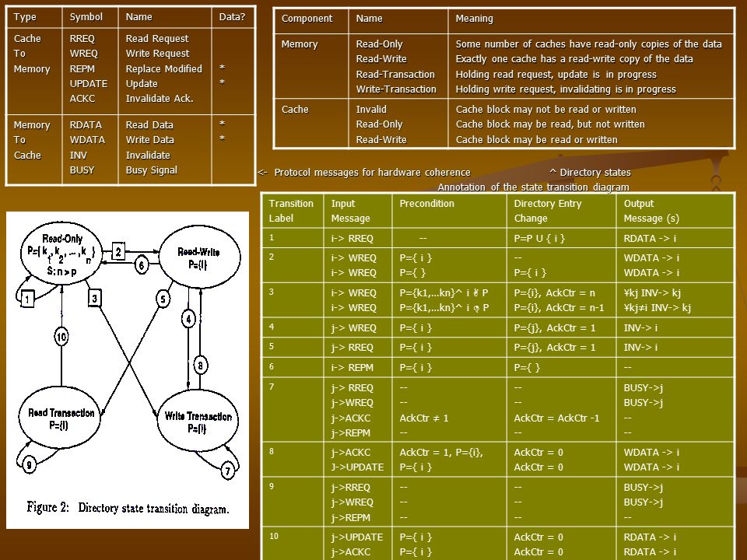
Task: Click circled transition label 4 in diagram
Action: point(188,319)
